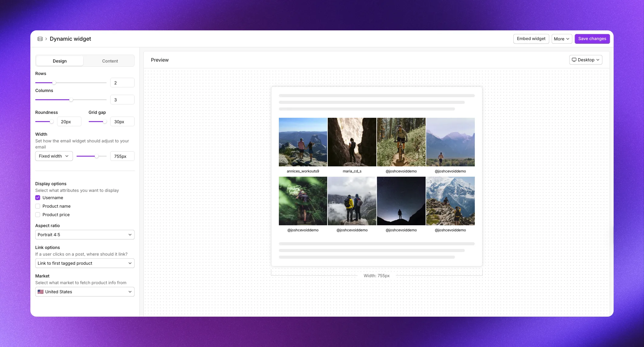Check the Product name option
The image size is (644, 347).
(x=38, y=206)
